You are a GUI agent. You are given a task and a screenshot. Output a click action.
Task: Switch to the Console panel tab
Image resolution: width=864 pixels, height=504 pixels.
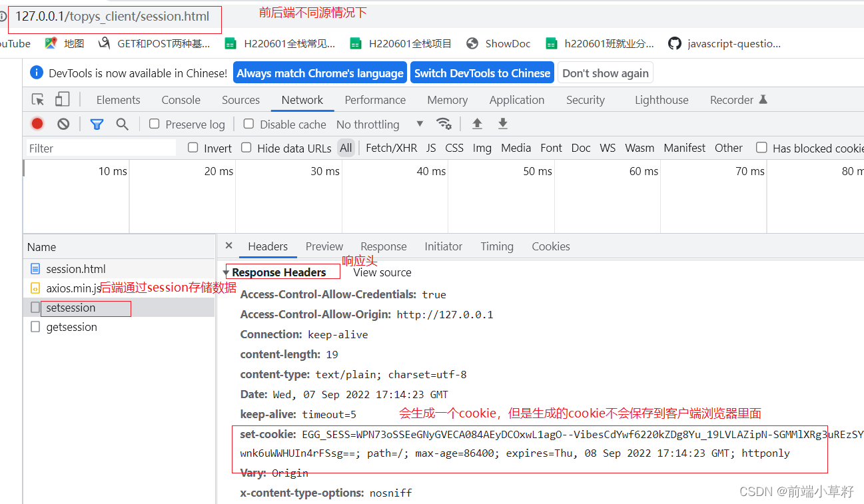pyautogui.click(x=181, y=100)
